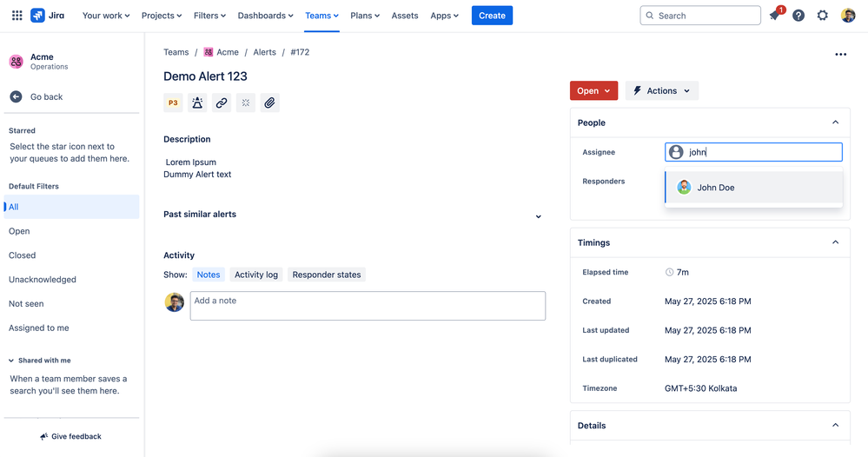Collapse the Timings panel
The width and height of the screenshot is (868, 457).
pyautogui.click(x=835, y=242)
